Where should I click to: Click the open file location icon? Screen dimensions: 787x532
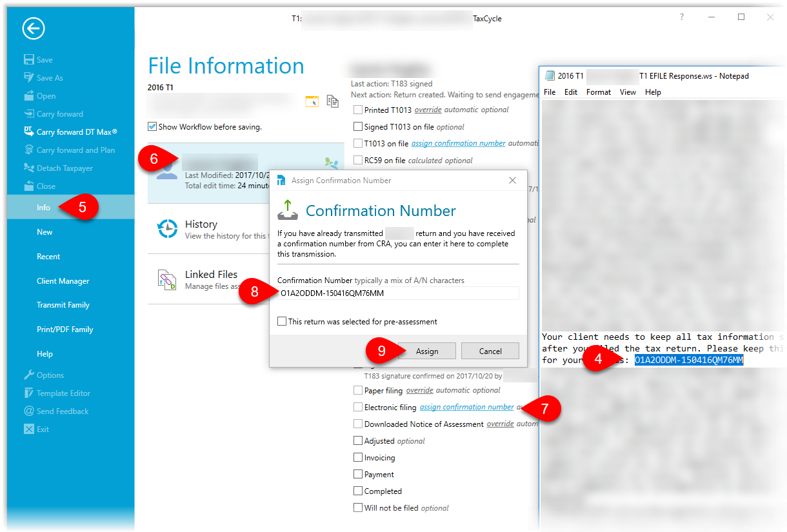pos(312,101)
